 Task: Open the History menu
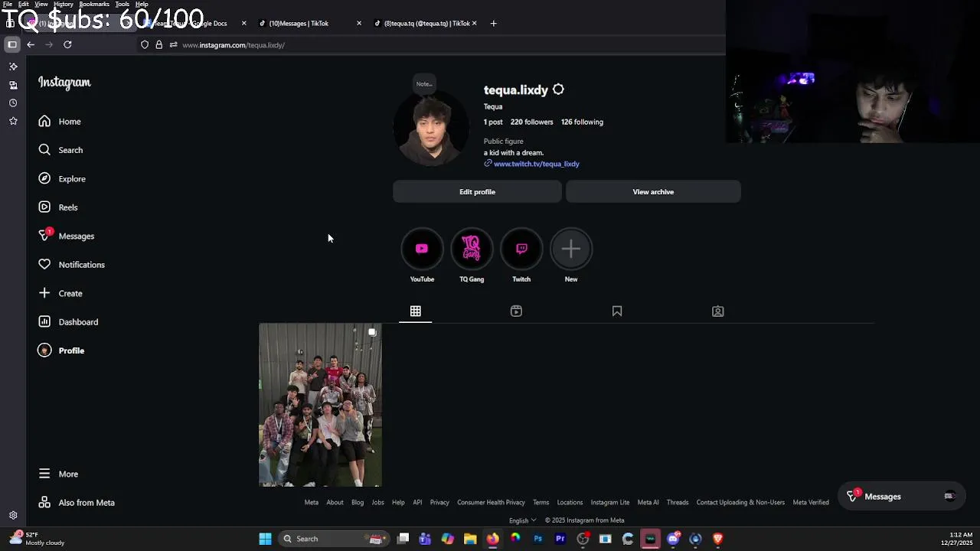tap(64, 4)
